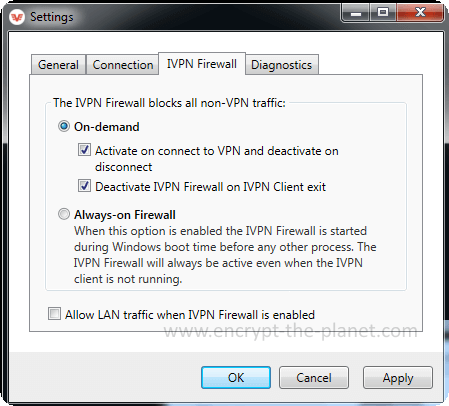Maximize the Settings window
This screenshot has height=406, width=449.
click(x=383, y=13)
